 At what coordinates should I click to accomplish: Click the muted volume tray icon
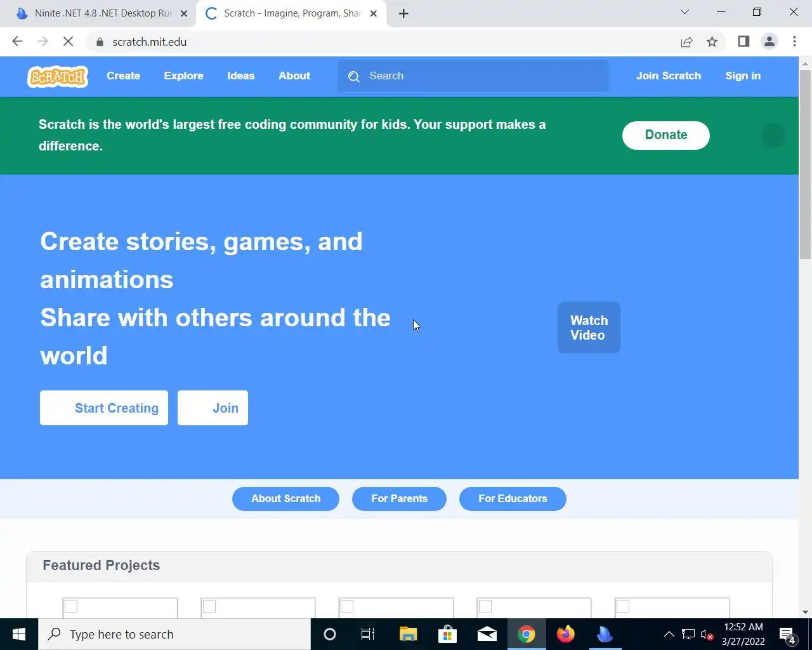(x=707, y=634)
